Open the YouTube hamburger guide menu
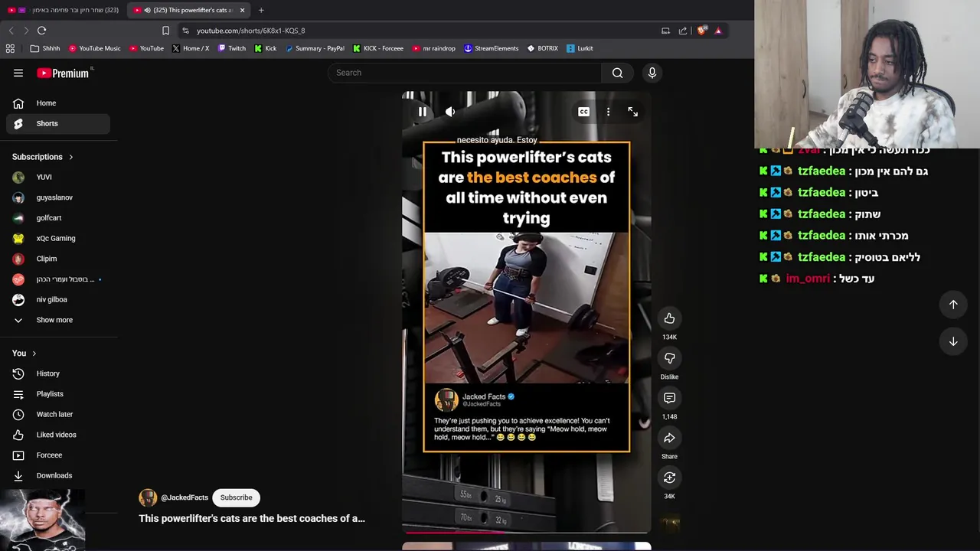Image resolution: width=980 pixels, height=551 pixels. [x=18, y=73]
